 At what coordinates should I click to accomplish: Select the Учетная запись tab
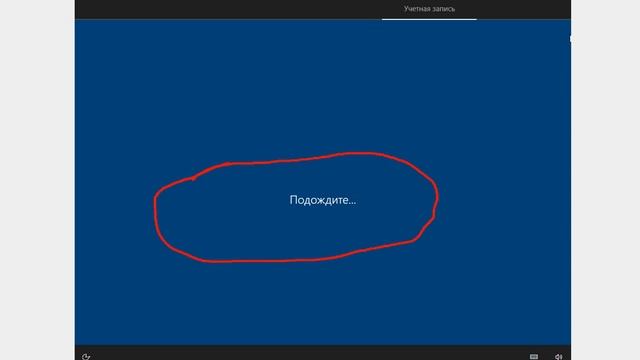click(x=429, y=9)
